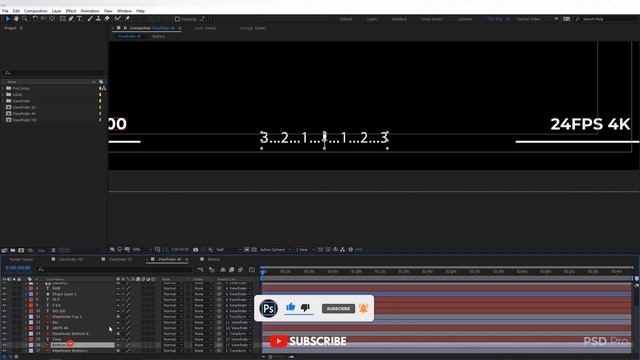Toggle visibility of ISO 100 layer
The image size is (640, 360).
4,311
